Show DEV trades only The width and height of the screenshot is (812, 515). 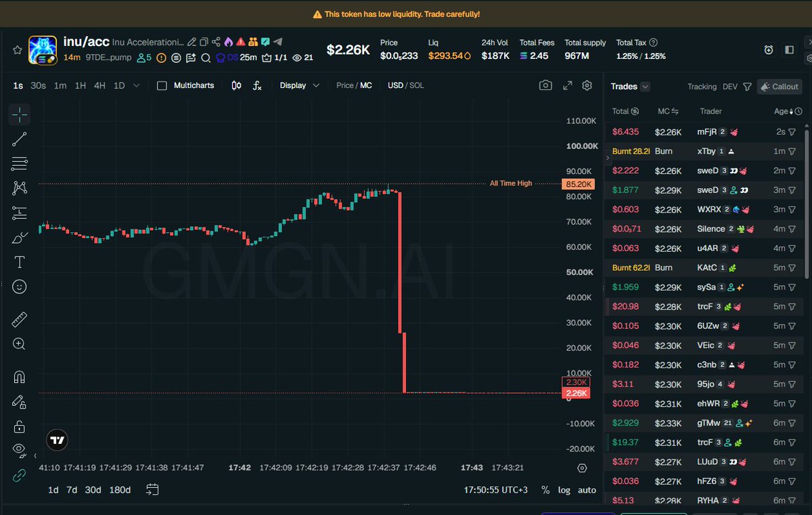730,87
